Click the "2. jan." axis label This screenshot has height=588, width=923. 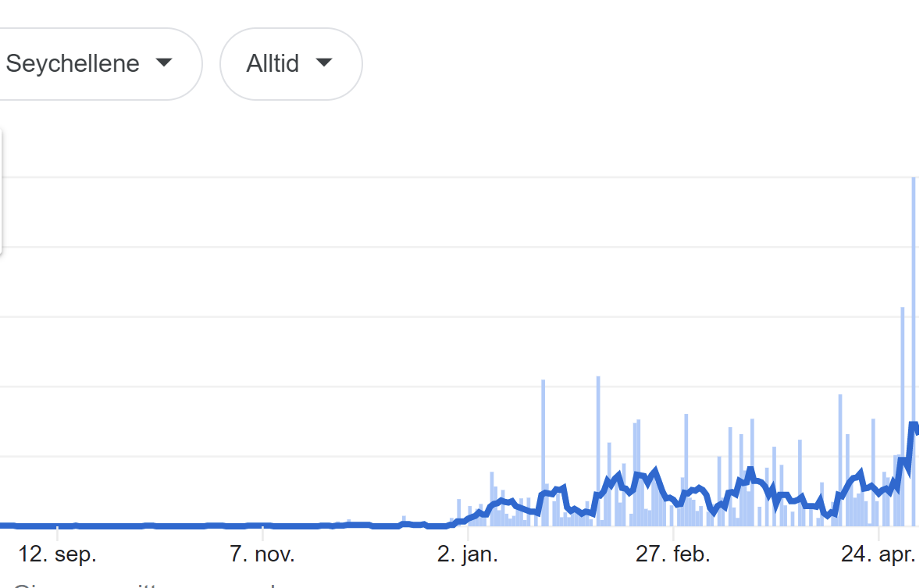coord(467,555)
